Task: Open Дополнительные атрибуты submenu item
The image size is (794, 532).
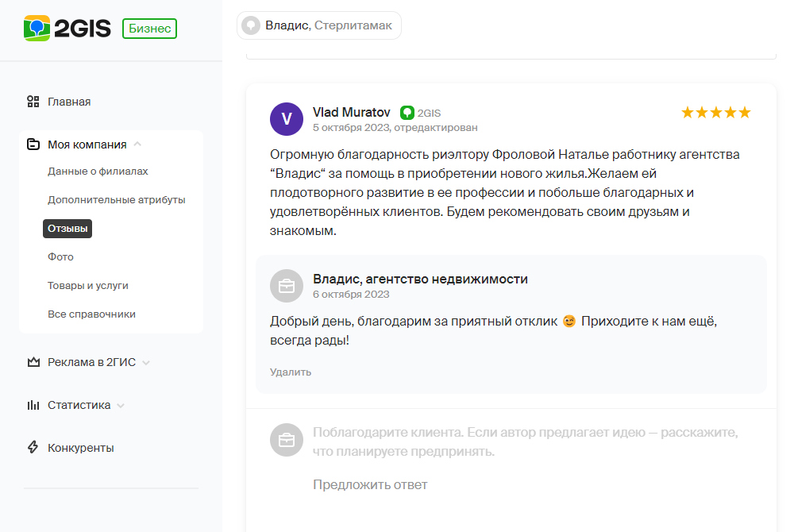Action: point(117,200)
